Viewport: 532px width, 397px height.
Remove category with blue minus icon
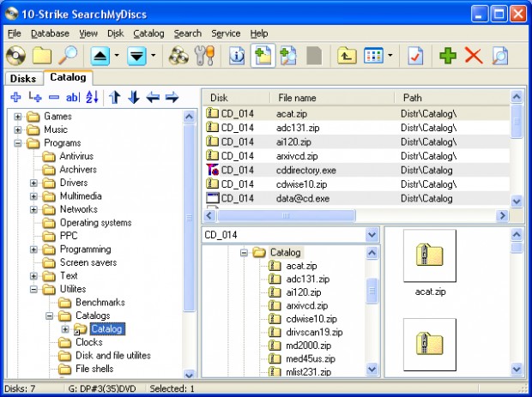click(x=54, y=97)
